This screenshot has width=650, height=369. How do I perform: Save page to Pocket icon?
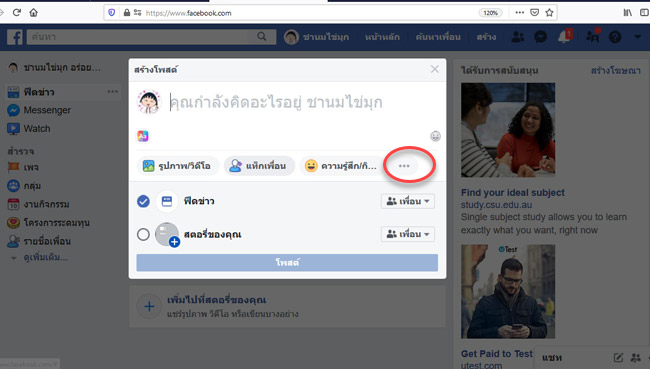coord(535,12)
